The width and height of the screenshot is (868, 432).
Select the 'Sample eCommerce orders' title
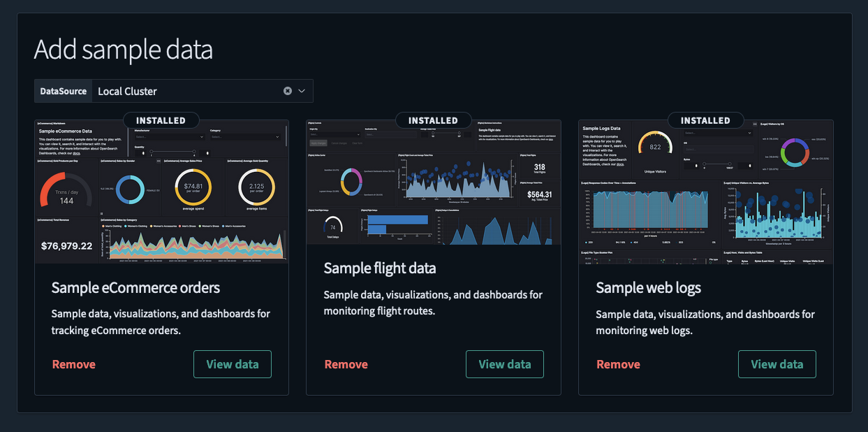(136, 287)
